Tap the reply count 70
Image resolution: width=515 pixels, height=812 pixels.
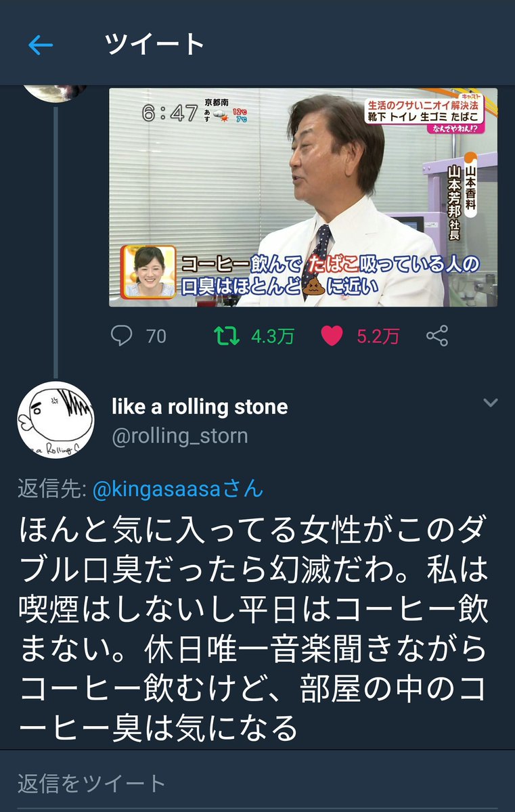coord(156,336)
